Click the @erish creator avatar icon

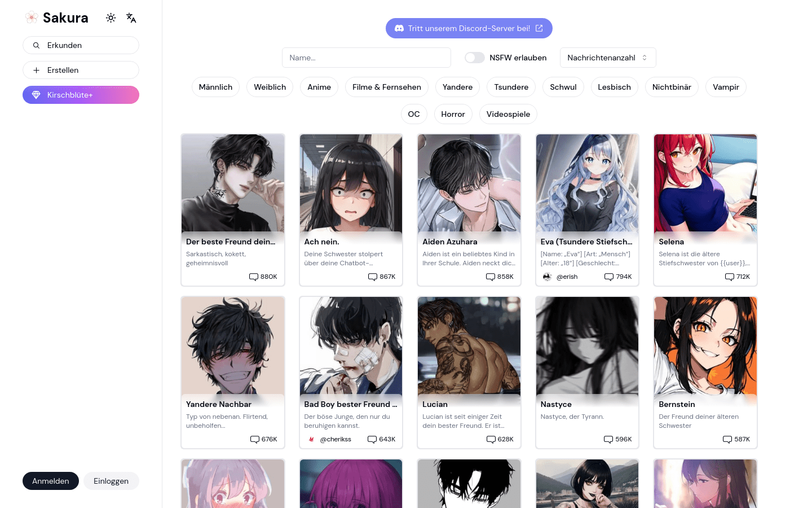547,277
